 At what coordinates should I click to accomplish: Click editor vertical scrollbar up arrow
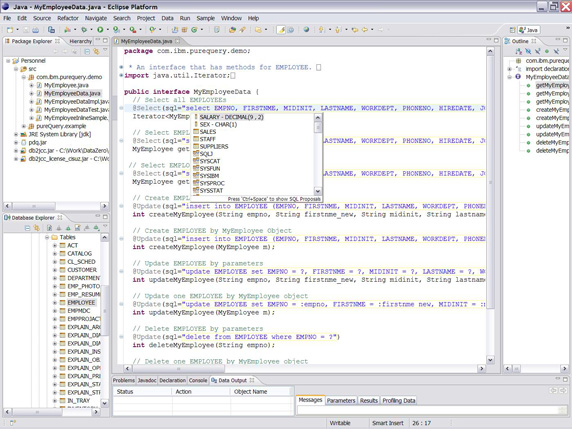[490, 51]
